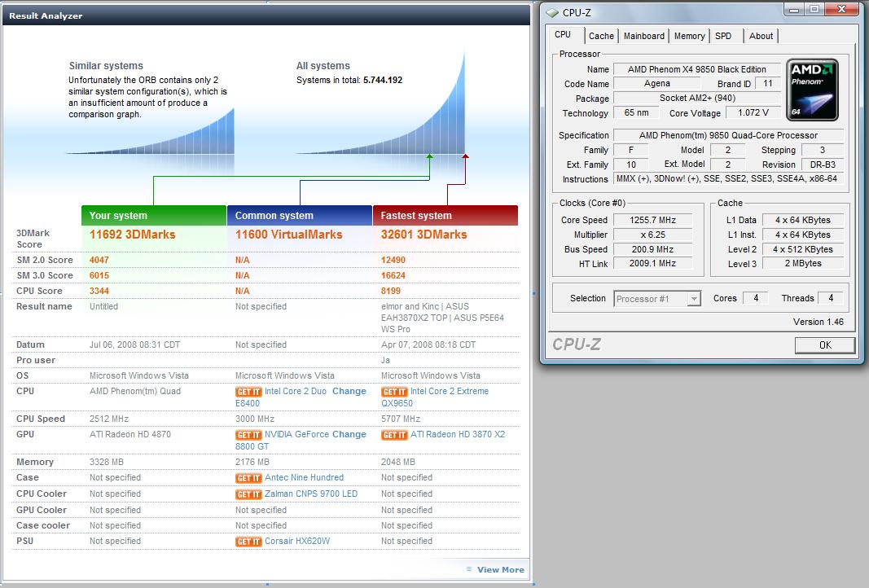Viewport: 869px width, 588px height.
Task: Click the red Fastest system column header
Action: click(x=445, y=216)
